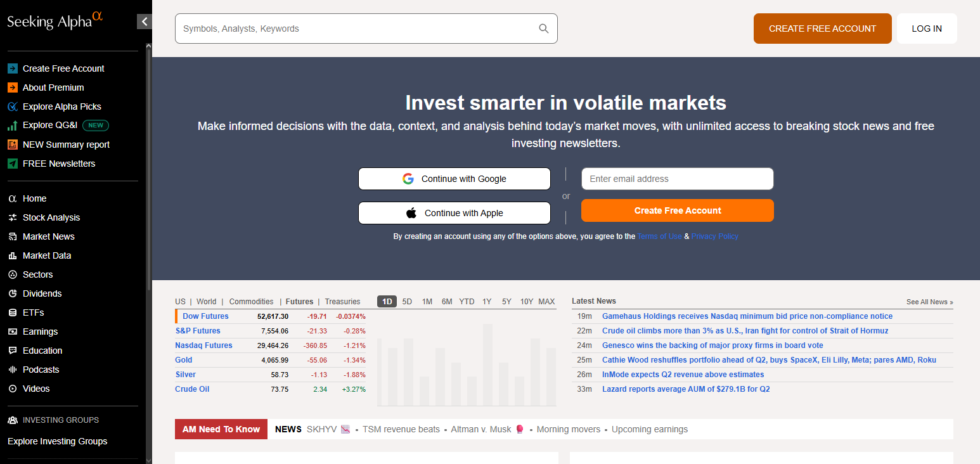Viewport: 980px width, 464px height.
Task: Focus the email address field
Action: click(x=678, y=179)
